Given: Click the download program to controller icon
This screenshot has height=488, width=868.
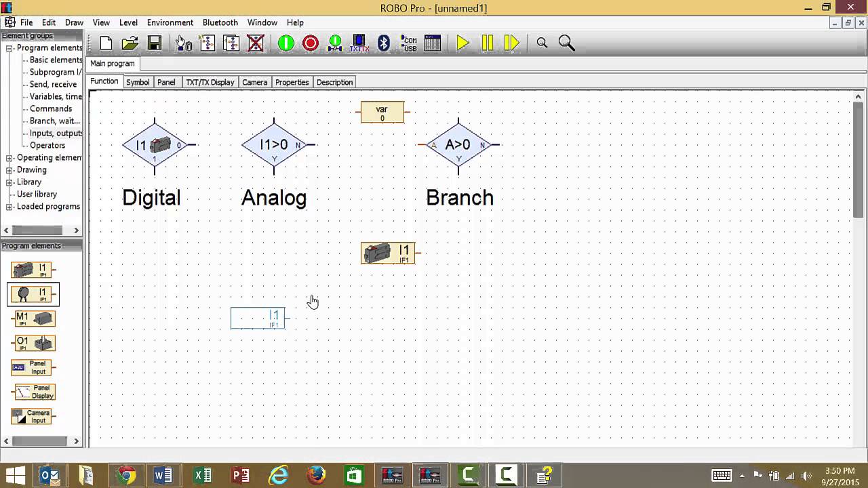Looking at the screenshot, I should pos(335,43).
